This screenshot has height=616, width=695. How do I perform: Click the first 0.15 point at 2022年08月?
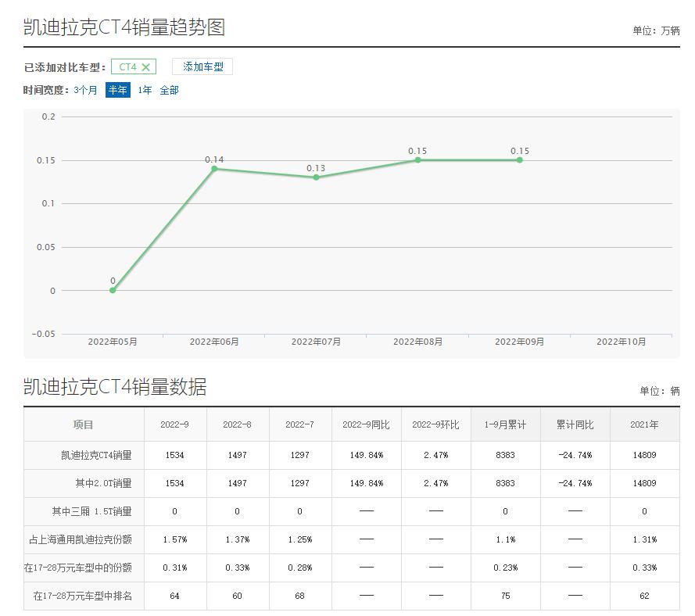pos(417,159)
